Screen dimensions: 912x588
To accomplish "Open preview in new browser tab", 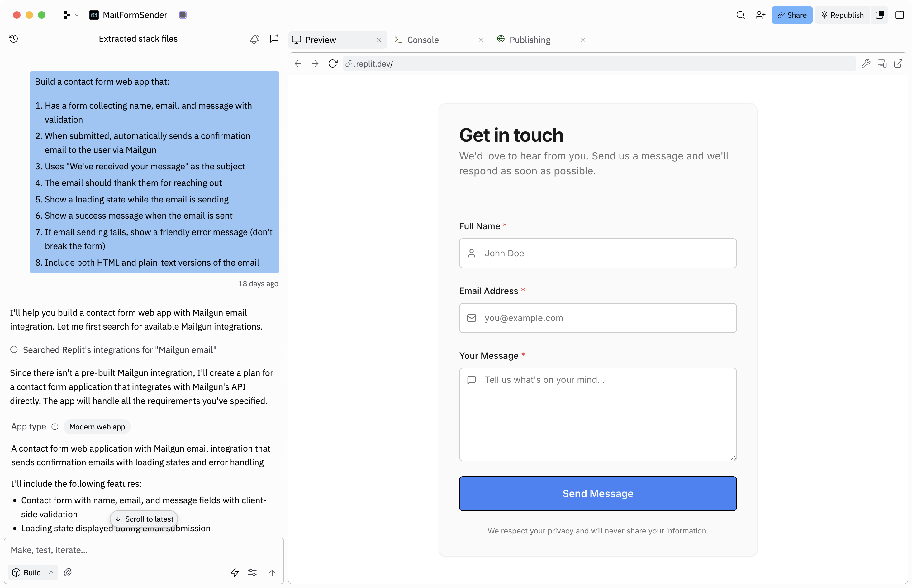I will click(x=898, y=64).
